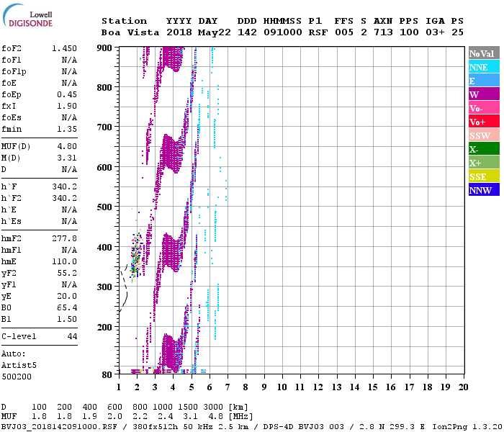Screen dimensions: 504x432
Task: Click the BVJ03_2018142091000.RSF filename
Action: click(x=60, y=427)
